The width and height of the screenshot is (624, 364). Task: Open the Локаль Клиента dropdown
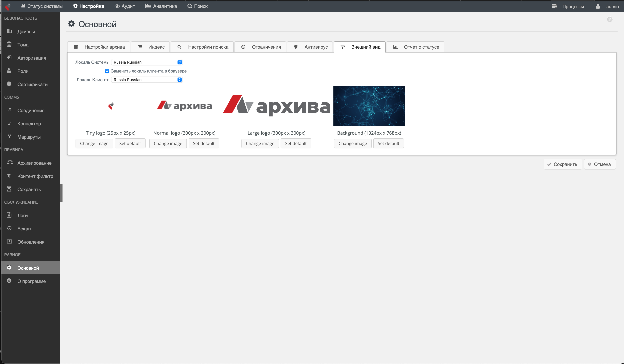147,80
